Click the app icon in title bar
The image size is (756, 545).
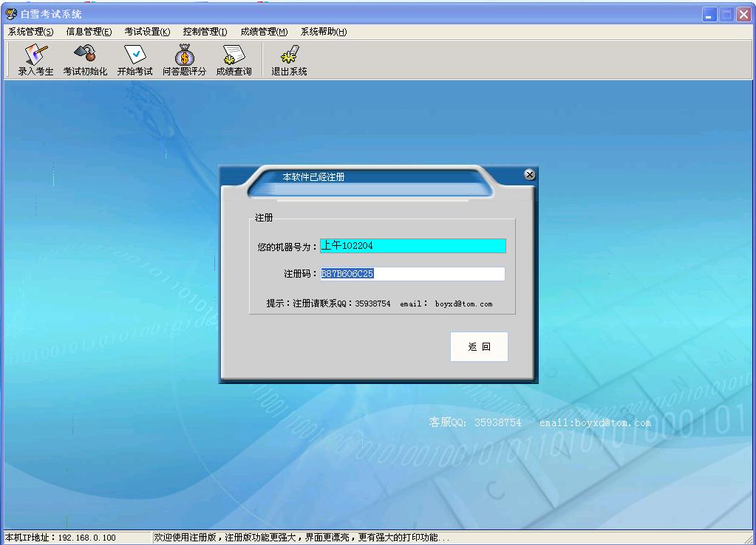(x=10, y=14)
